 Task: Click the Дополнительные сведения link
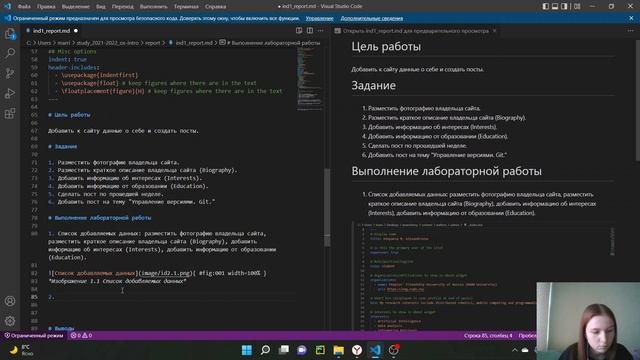click(372, 18)
